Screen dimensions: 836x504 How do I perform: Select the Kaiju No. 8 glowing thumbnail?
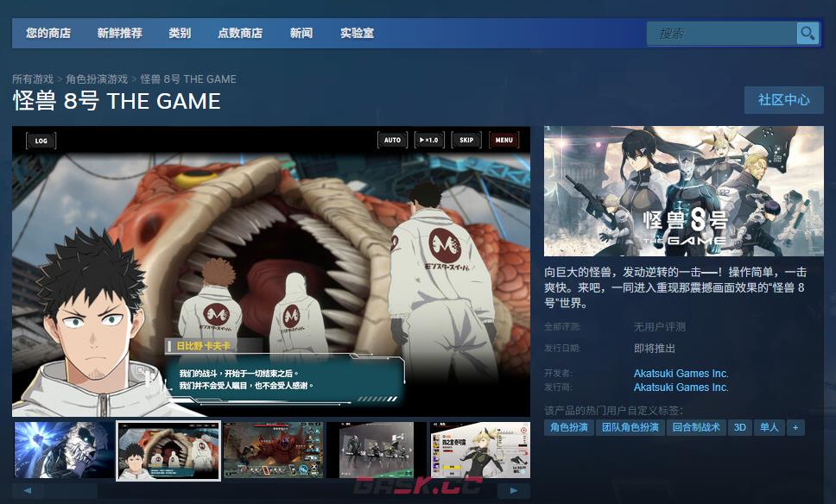[x=65, y=450]
